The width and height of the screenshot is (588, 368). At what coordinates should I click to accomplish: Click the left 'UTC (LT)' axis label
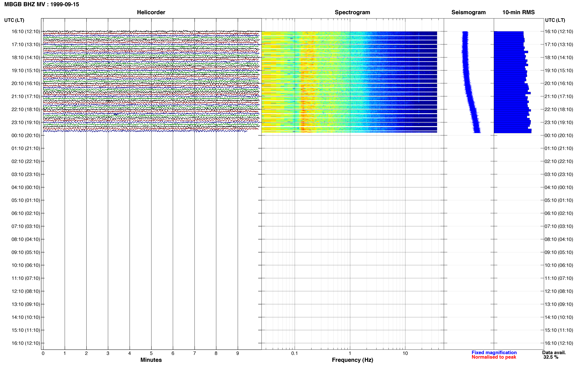[x=14, y=20]
